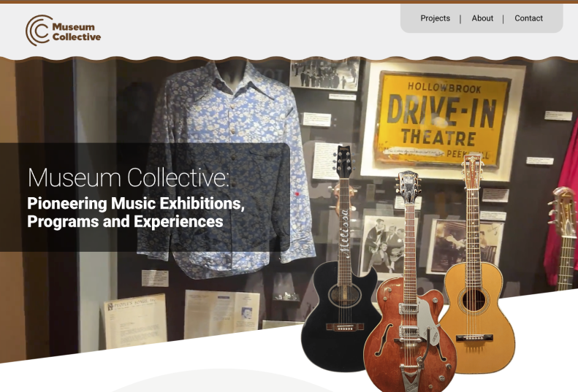Click the Museum Collective hero heading
The height and width of the screenshot is (392, 578).
pos(129,177)
